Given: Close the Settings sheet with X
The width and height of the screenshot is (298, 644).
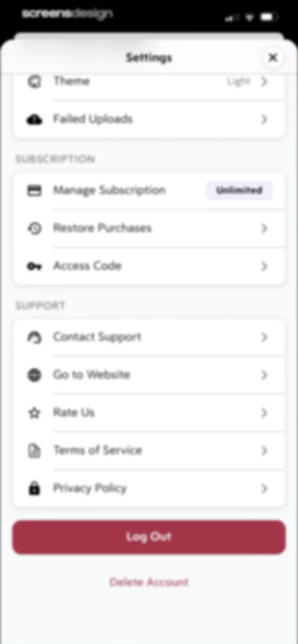Looking at the screenshot, I should pos(273,58).
